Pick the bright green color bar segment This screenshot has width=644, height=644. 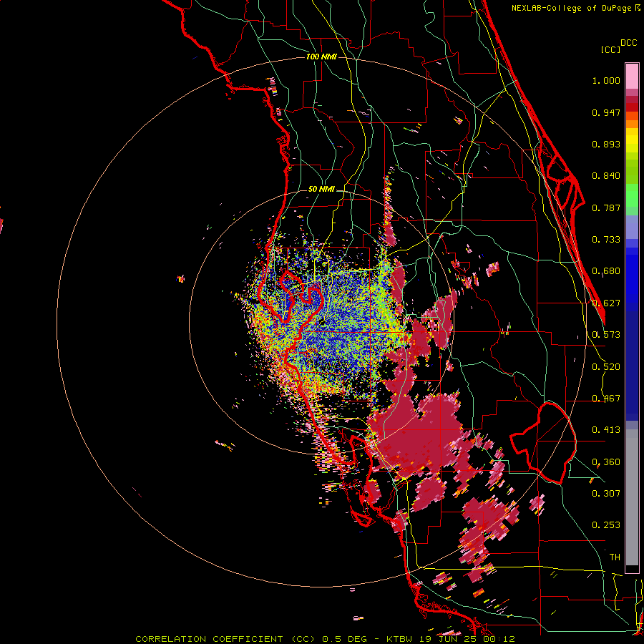click(632, 195)
